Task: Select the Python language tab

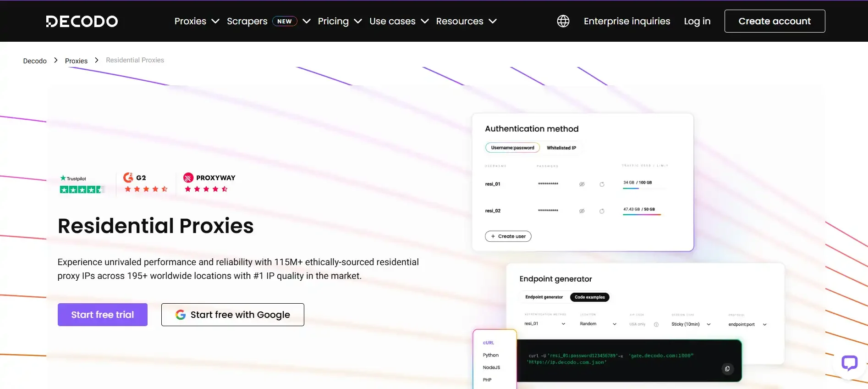Action: click(491, 355)
